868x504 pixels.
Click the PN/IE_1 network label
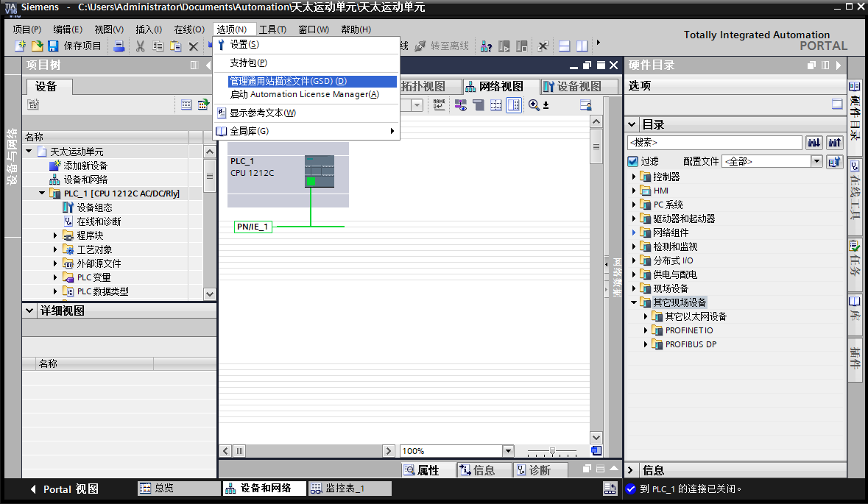pos(253,227)
